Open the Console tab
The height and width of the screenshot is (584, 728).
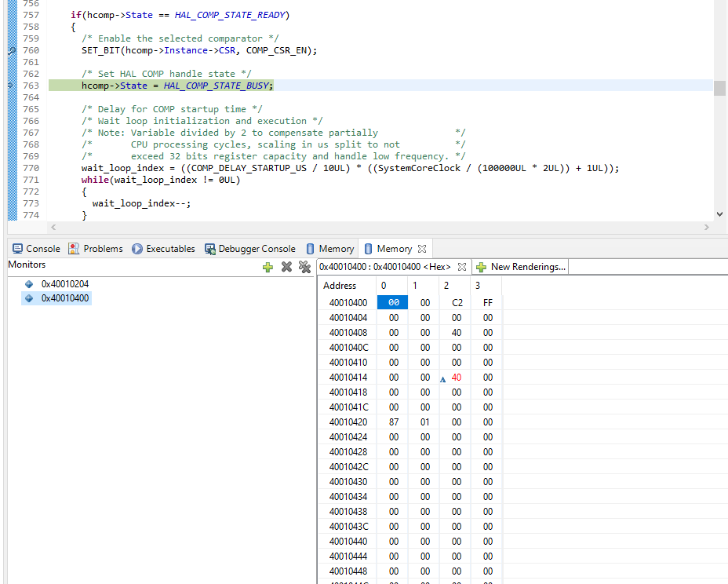[36, 249]
